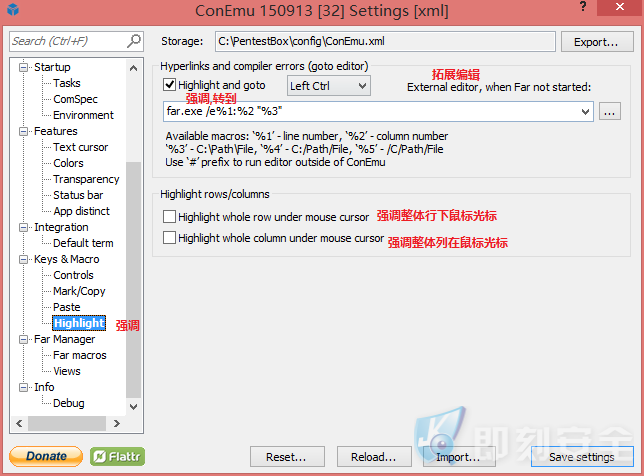Toggle the Highlight and goto checkbox
The height and width of the screenshot is (476, 644).
170,85
